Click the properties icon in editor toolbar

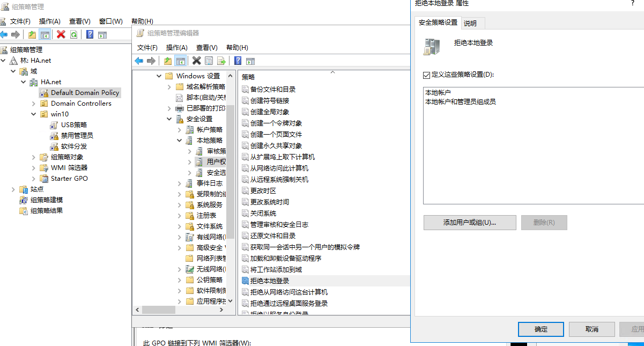pyautogui.click(x=209, y=61)
